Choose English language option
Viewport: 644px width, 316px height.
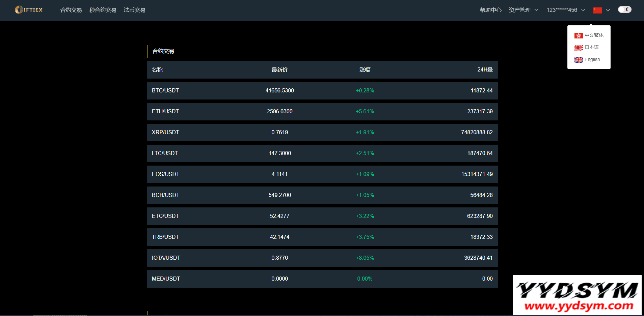point(592,60)
